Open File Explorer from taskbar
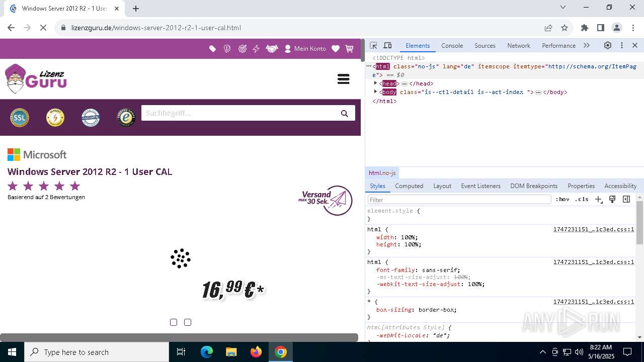This screenshot has height=362, width=644. point(231,352)
